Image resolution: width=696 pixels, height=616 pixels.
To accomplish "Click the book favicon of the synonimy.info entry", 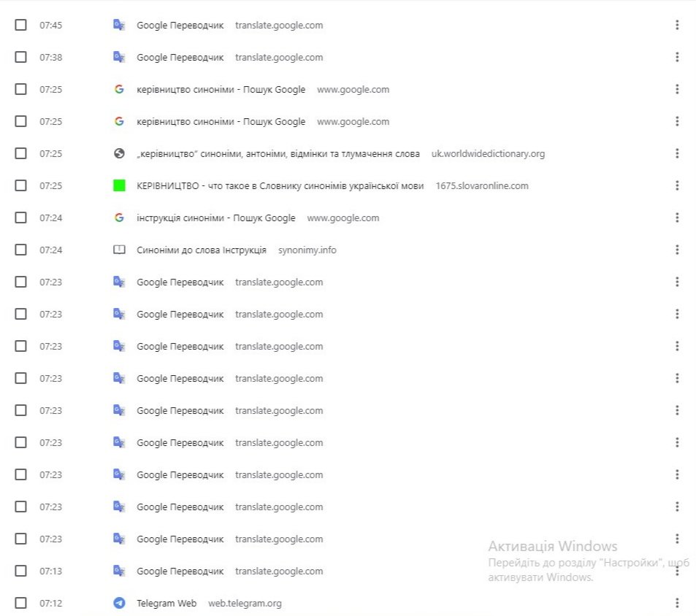I will (x=119, y=250).
